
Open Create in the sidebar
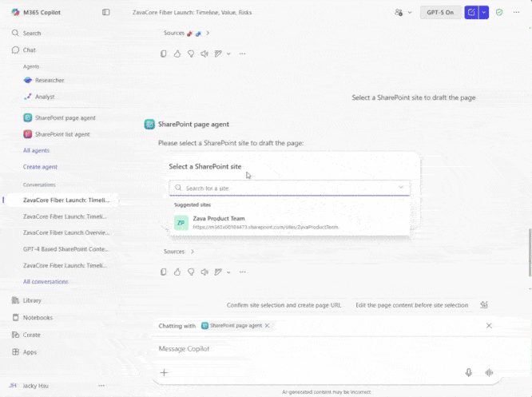[26, 335]
